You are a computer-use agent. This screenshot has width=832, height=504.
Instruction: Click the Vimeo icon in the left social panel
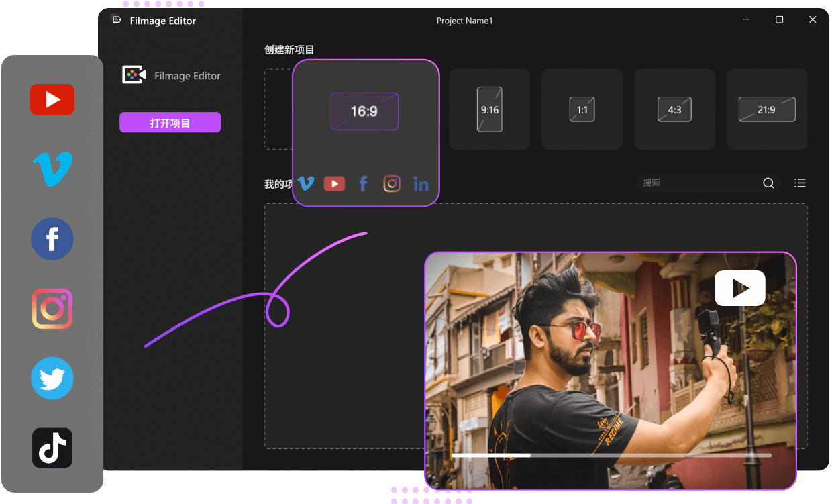(x=52, y=169)
